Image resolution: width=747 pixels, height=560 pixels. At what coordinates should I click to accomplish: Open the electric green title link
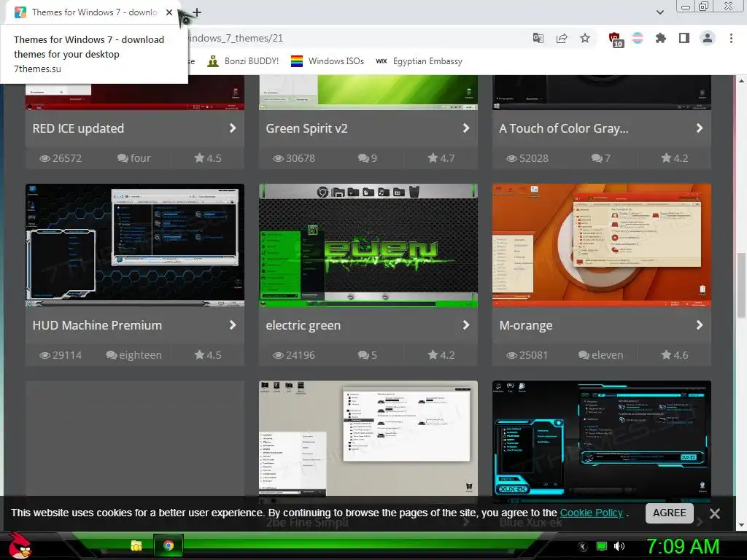(x=303, y=325)
